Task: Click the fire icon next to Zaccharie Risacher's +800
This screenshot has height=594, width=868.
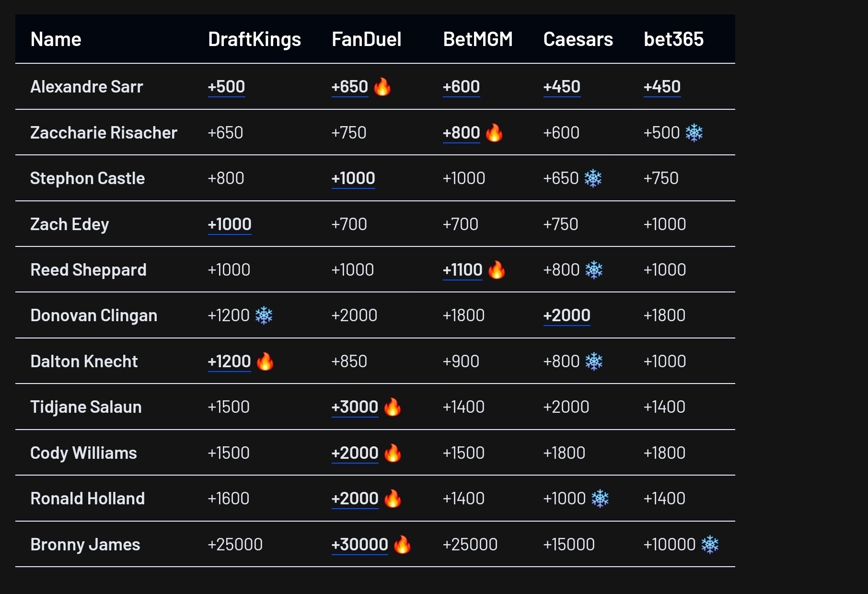Action: 494,133
